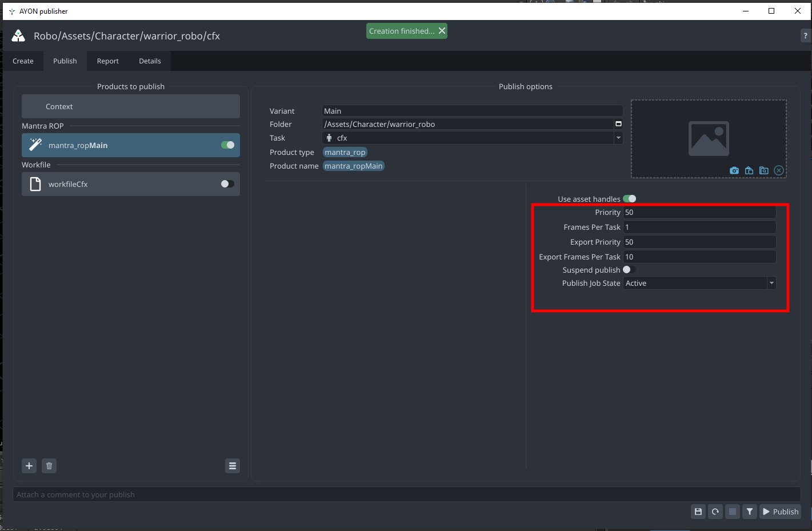Image resolution: width=812 pixels, height=531 pixels.
Task: Click the 'Workfile' group heading
Action: tap(36, 165)
